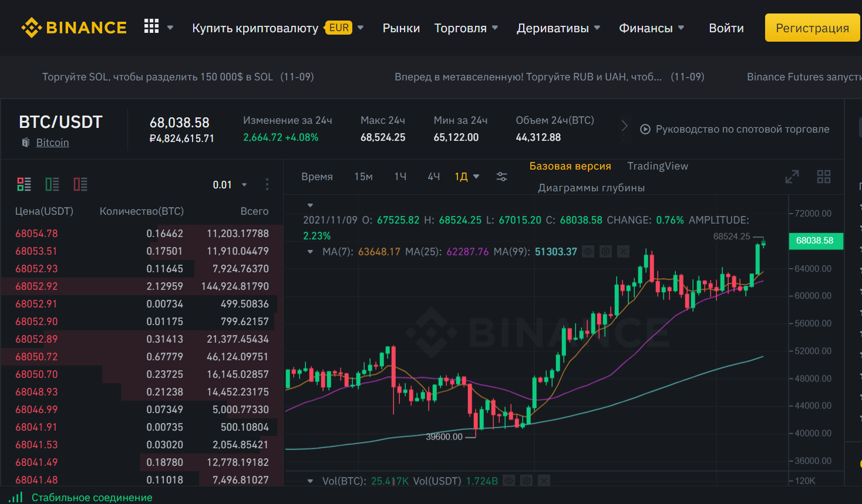Select combined buy/sell order book view
The image size is (862, 504).
[24, 184]
